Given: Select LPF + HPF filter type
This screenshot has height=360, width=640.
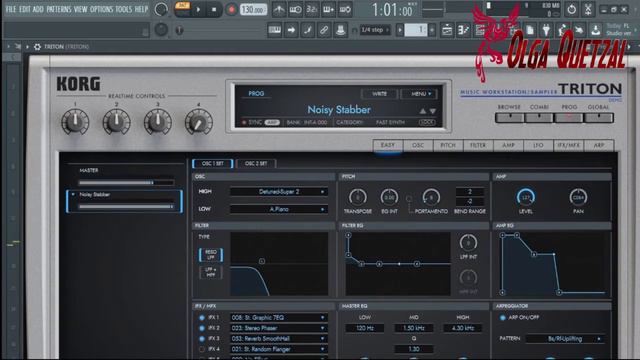Looking at the screenshot, I should pos(211,272).
